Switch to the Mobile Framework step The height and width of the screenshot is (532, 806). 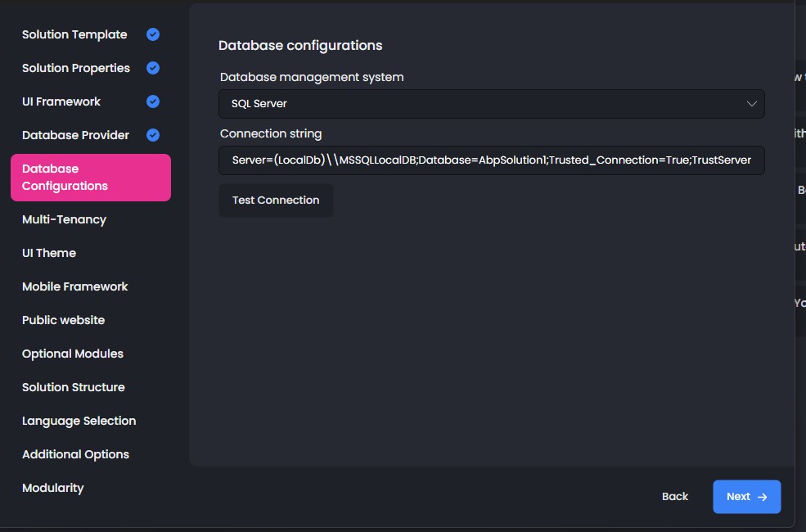tap(75, 286)
